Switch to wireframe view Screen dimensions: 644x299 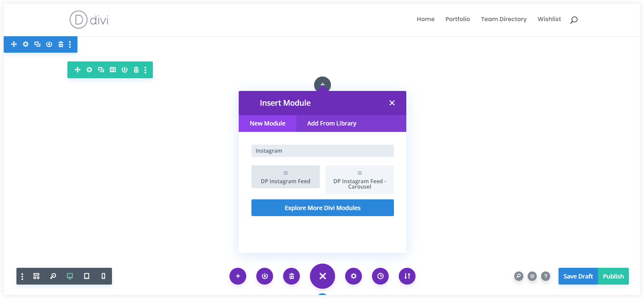(36, 276)
